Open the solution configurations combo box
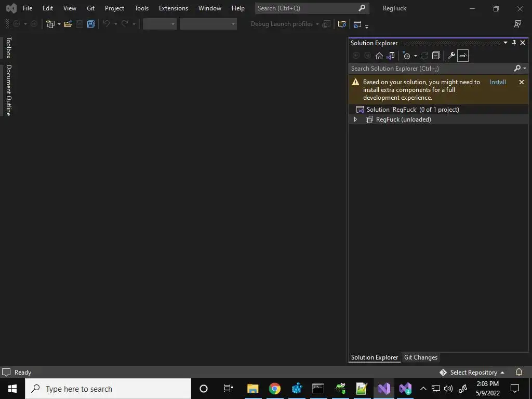The width and height of the screenshot is (532, 399). click(159, 24)
